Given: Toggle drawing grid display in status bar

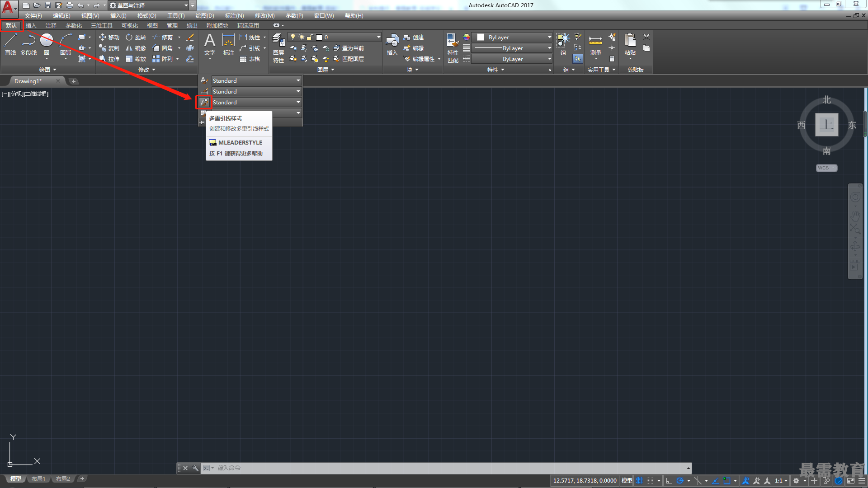Looking at the screenshot, I should [639, 481].
